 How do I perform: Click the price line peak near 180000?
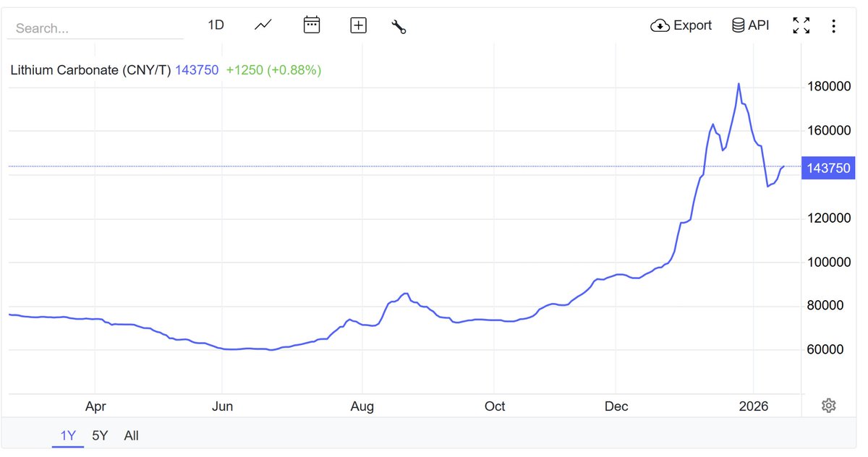(739, 84)
